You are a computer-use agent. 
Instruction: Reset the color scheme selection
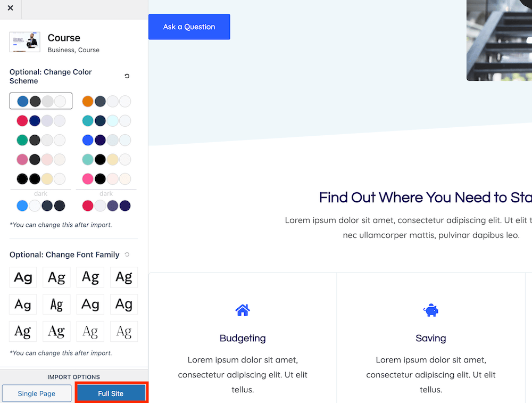click(x=127, y=76)
